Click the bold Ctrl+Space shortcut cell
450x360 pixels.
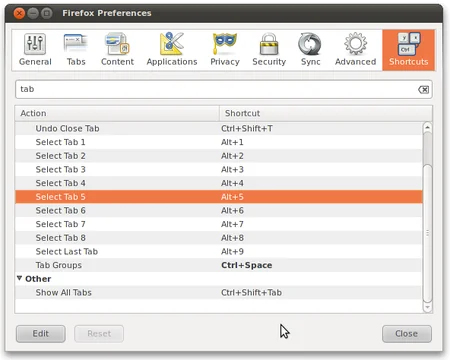coord(247,265)
